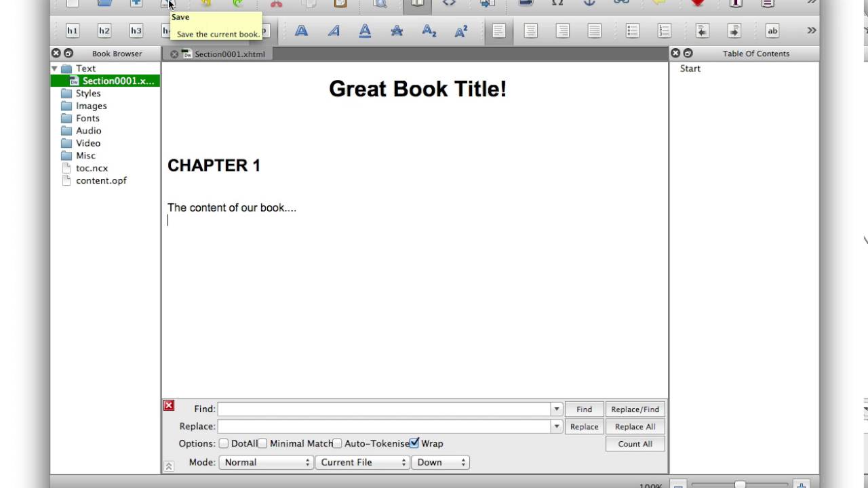This screenshot has height=488, width=868.
Task: Insert a numbered list
Action: click(664, 30)
